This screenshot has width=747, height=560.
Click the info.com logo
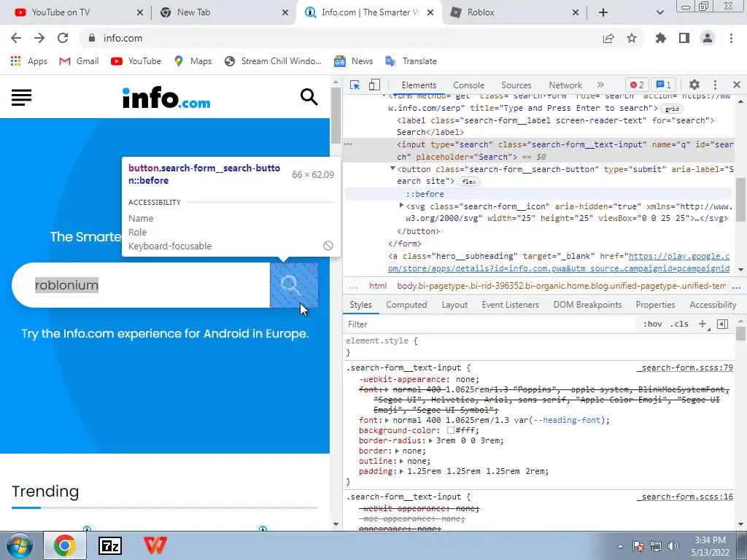[166, 98]
